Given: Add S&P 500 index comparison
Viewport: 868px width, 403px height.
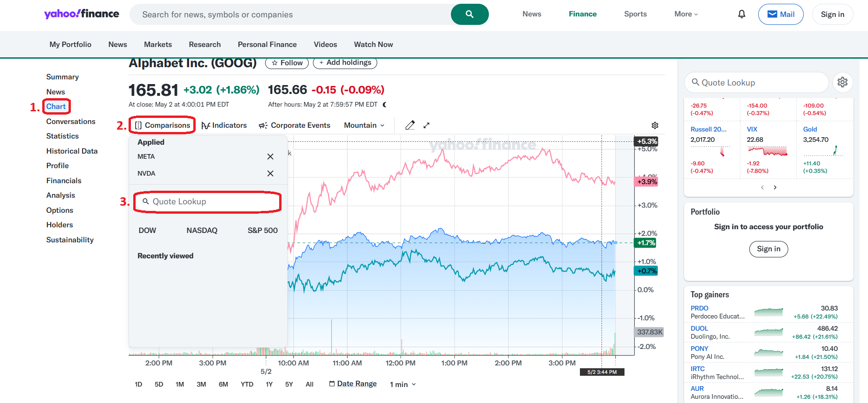Looking at the screenshot, I should click(x=263, y=231).
